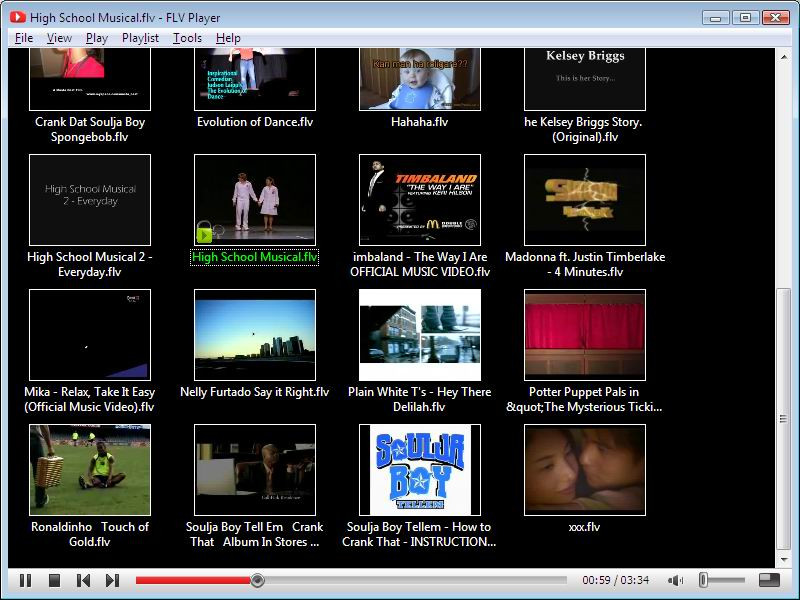Skip to the previous track
This screenshot has height=600, width=800.
click(x=83, y=580)
